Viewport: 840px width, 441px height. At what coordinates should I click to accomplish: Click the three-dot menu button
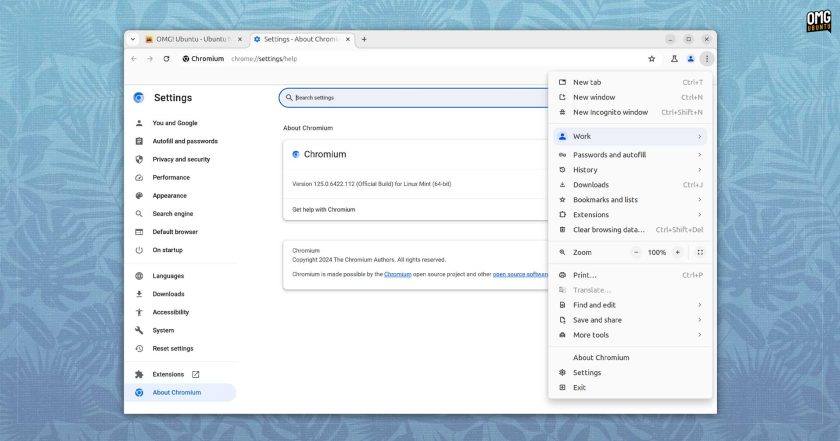click(707, 59)
